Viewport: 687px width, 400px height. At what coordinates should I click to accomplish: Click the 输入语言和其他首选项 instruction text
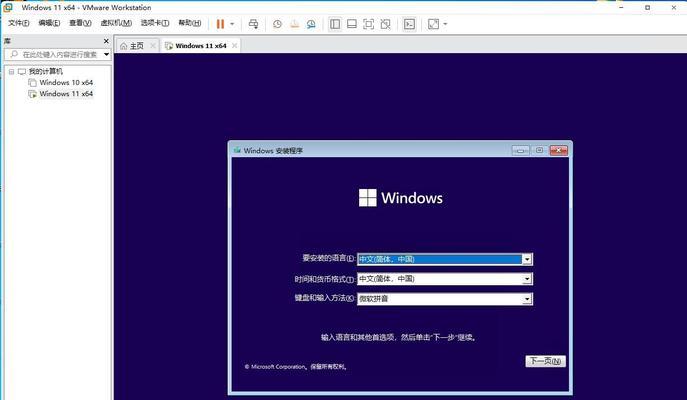pos(399,337)
